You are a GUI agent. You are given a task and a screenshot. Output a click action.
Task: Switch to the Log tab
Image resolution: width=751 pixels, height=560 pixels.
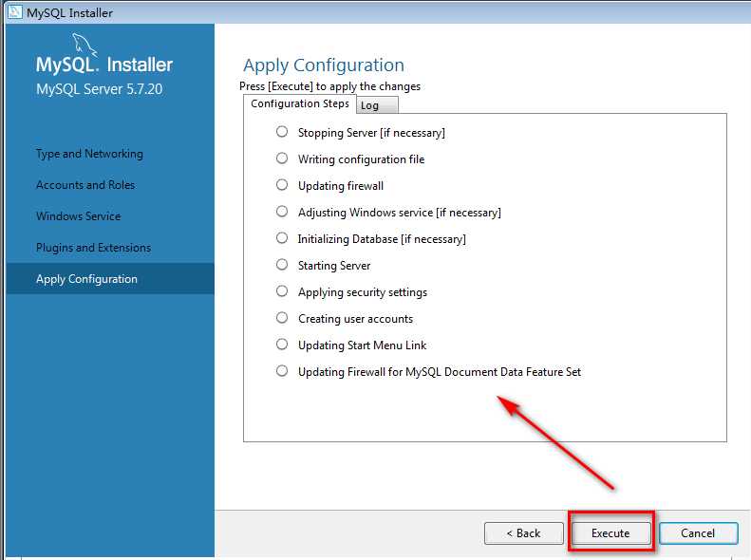pos(377,105)
